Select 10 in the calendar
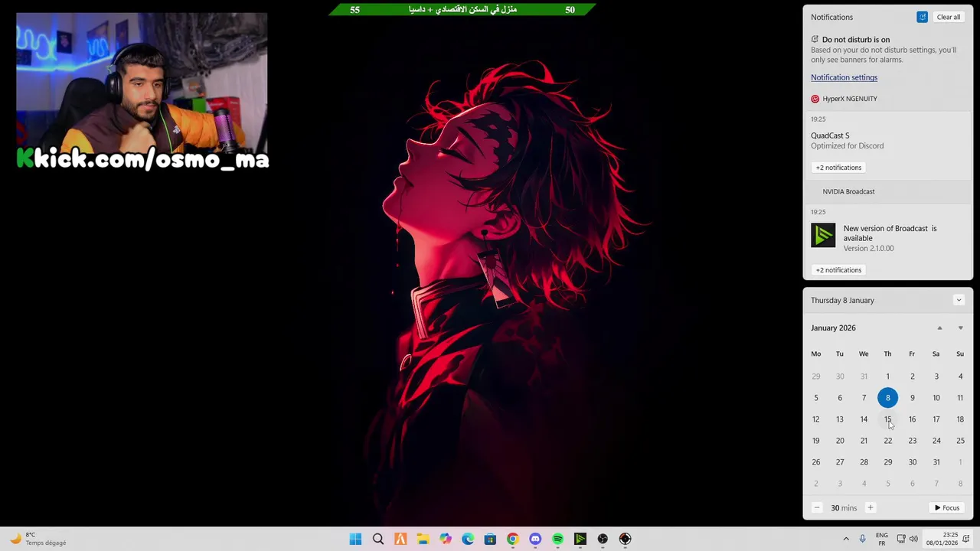The width and height of the screenshot is (980, 551). 936,397
